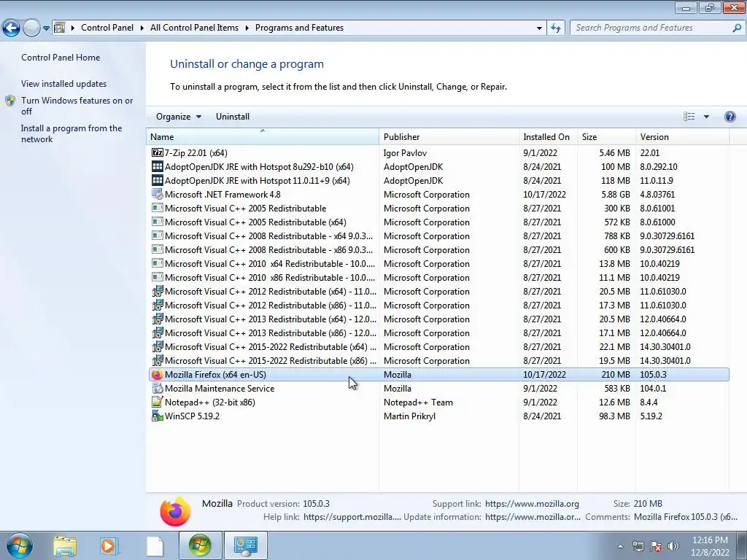This screenshot has width=747, height=560.
Task: Click the support link https://www.mozilla.org
Action: pos(532,504)
